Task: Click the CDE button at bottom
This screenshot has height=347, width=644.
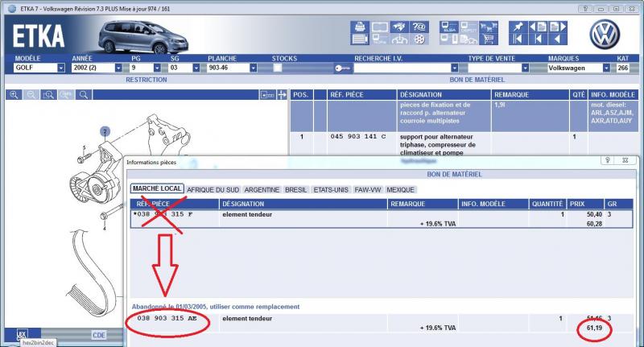Action: pos(99,335)
